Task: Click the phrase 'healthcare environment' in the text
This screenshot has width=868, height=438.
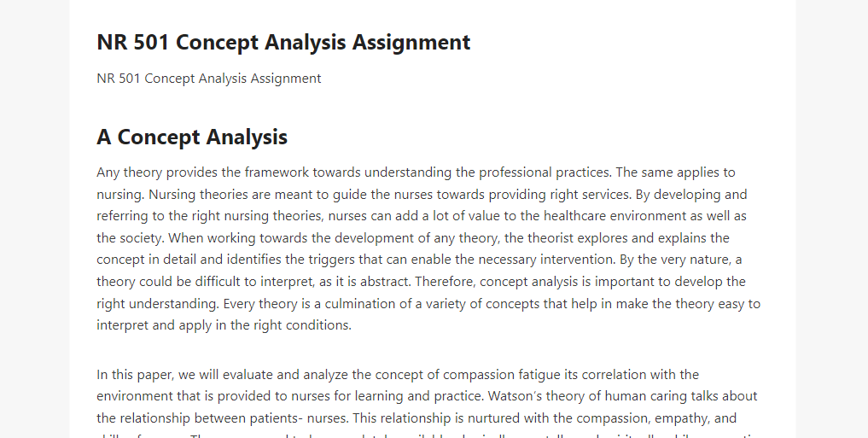Action: click(x=615, y=216)
